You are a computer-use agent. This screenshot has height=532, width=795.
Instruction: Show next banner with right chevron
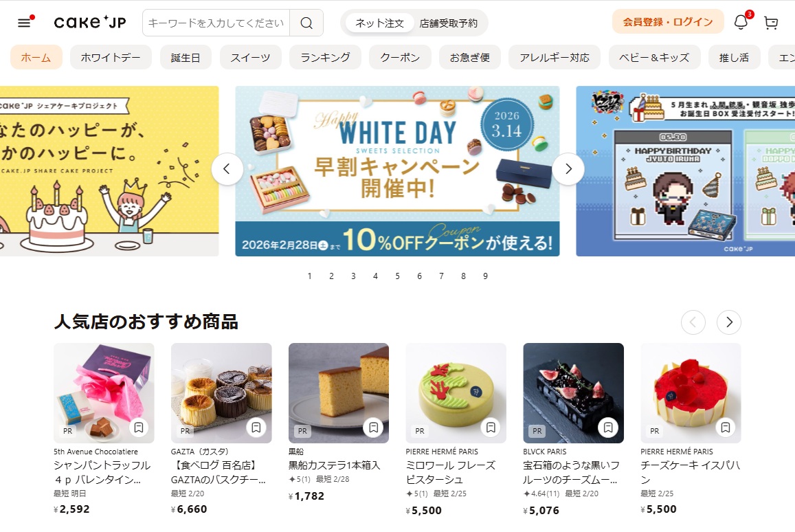[x=568, y=169]
